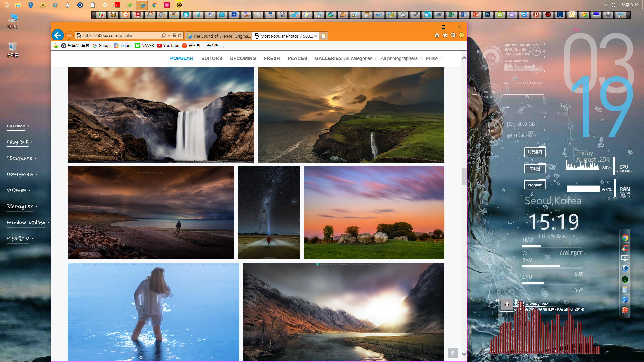Open the favorites star in the browser toolbar
The height and width of the screenshot is (362, 644).
tap(445, 35)
